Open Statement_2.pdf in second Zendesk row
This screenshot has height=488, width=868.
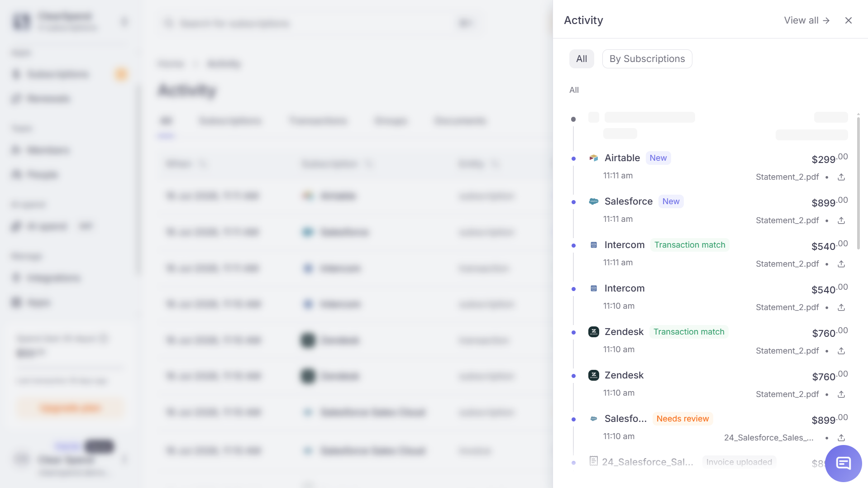[x=787, y=394]
